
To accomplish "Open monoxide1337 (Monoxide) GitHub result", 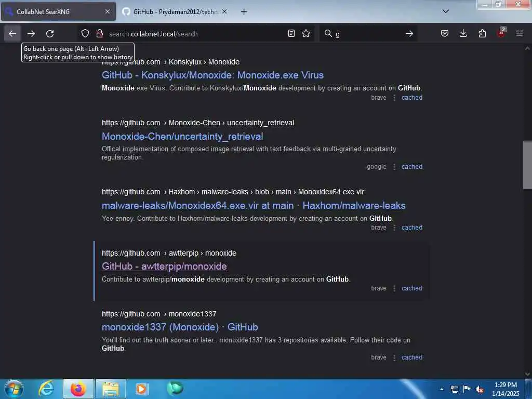I will tap(180, 327).
